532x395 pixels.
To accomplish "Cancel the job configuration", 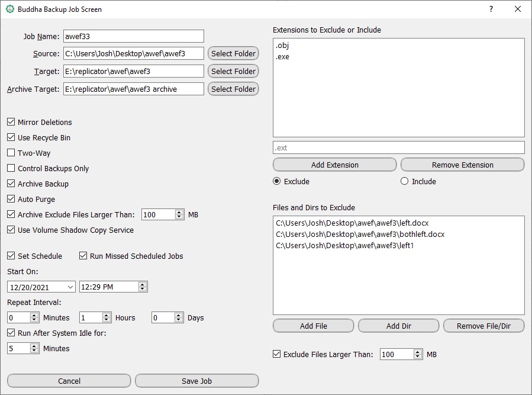I will coord(69,381).
